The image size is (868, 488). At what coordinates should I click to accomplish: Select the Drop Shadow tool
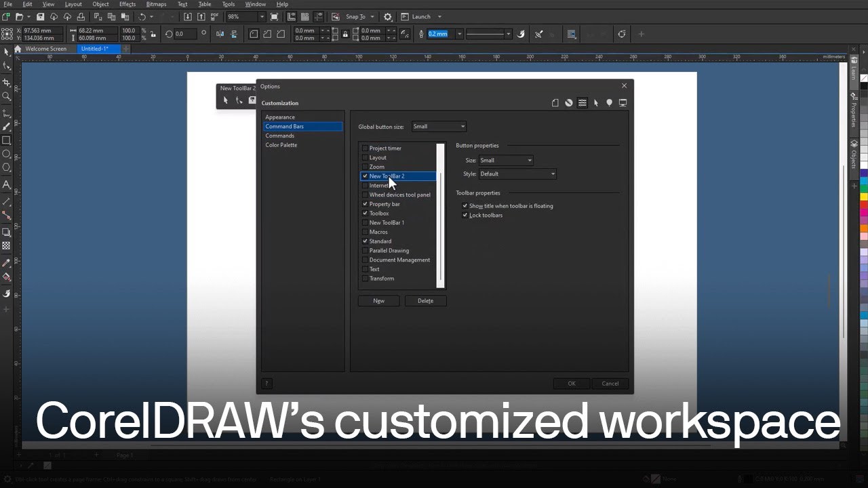pyautogui.click(x=6, y=232)
